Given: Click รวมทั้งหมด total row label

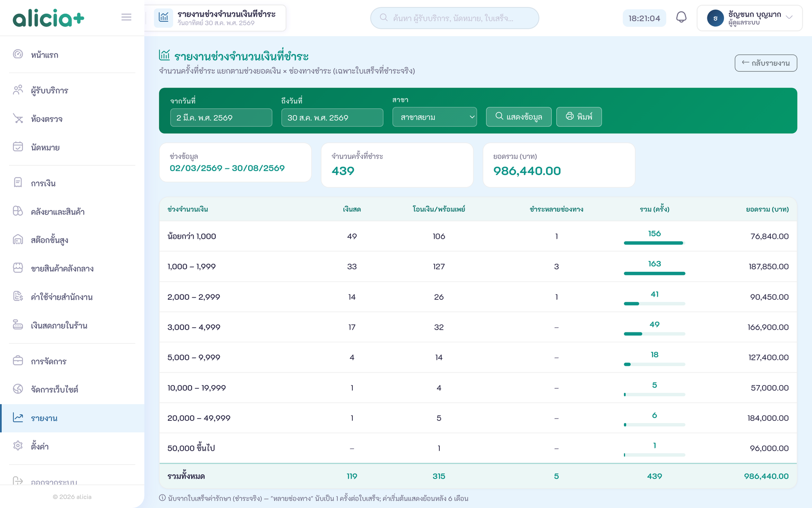Looking at the screenshot, I should coord(186,476).
